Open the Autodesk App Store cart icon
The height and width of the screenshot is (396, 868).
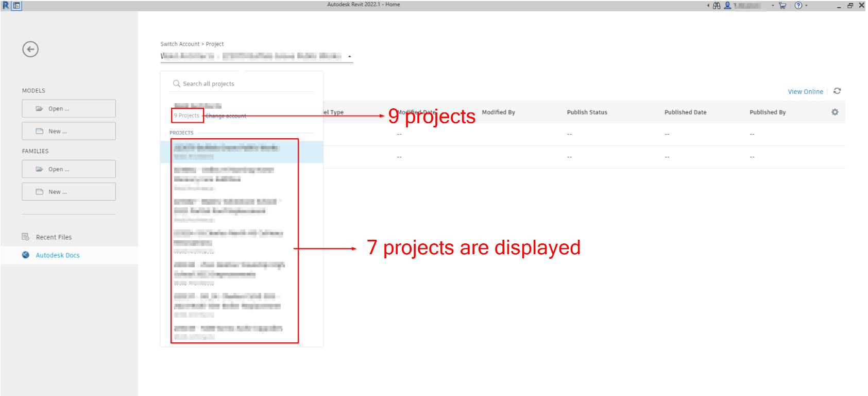[782, 6]
